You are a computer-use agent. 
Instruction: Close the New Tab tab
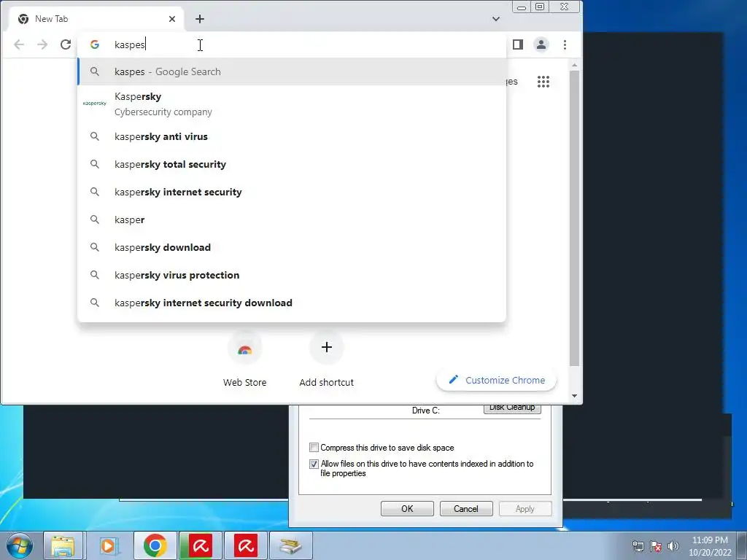172,19
